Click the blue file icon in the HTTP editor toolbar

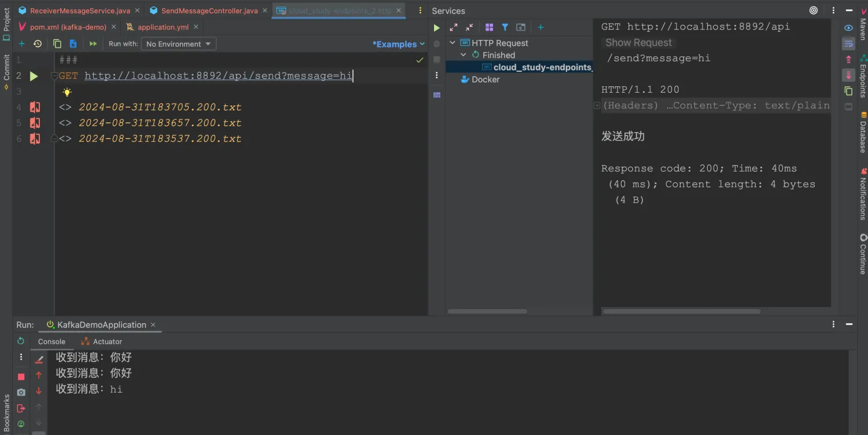[x=73, y=44]
